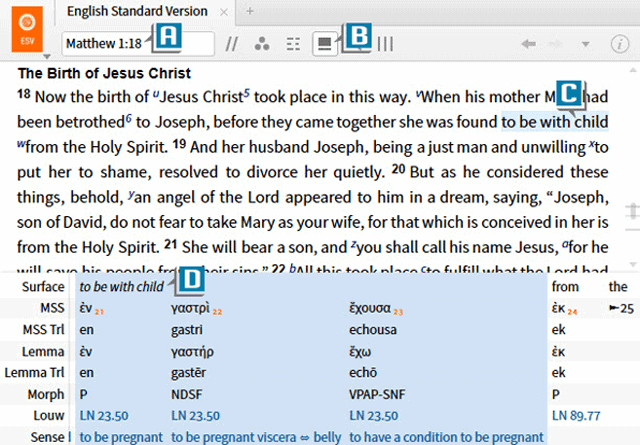Open LN 23.50 link under ἔχω column

[373, 416]
